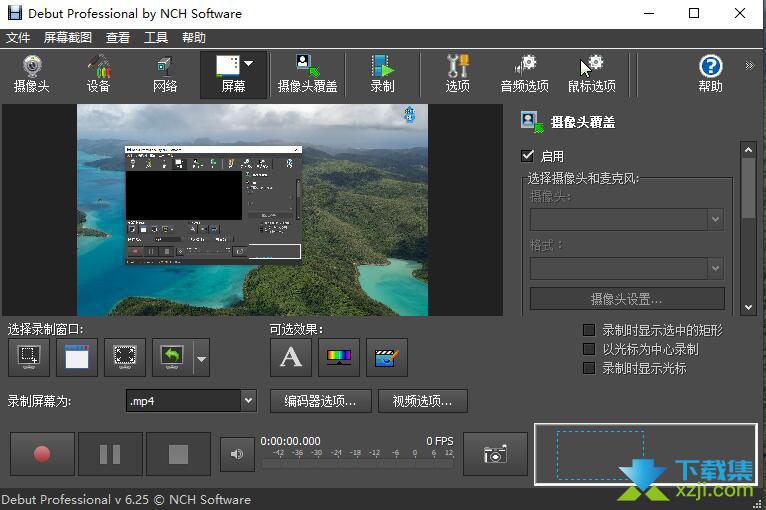
Task: Click the stop recording button
Action: click(x=178, y=454)
